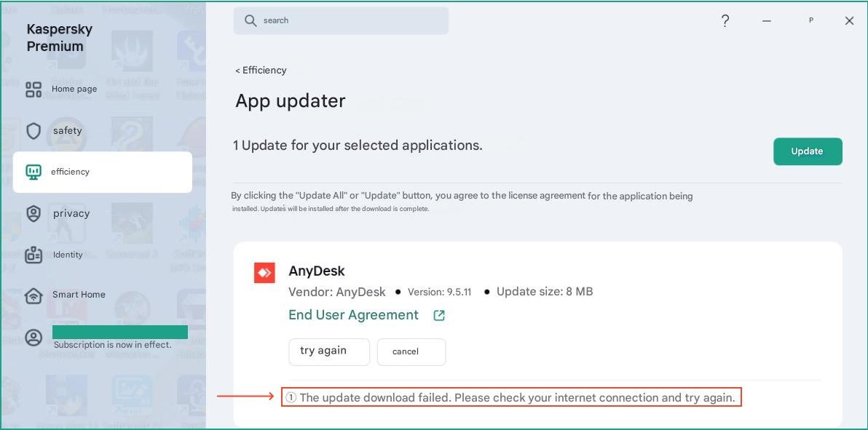Image resolution: width=868 pixels, height=430 pixels.
Task: Click the privacy shield icon
Action: 33,214
